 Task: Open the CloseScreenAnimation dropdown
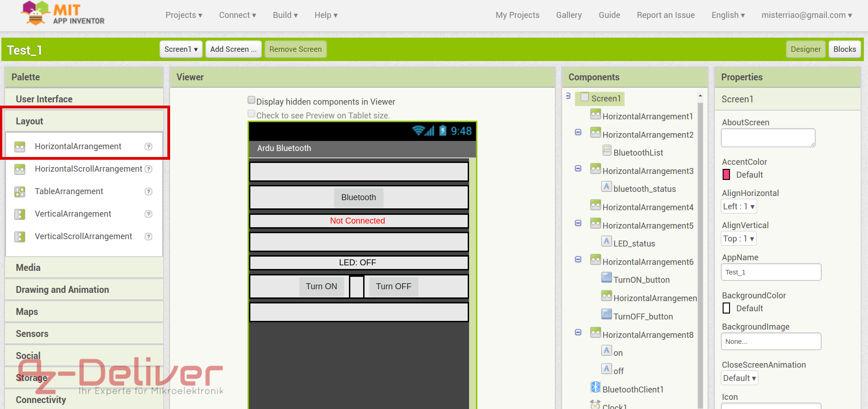[739, 378]
